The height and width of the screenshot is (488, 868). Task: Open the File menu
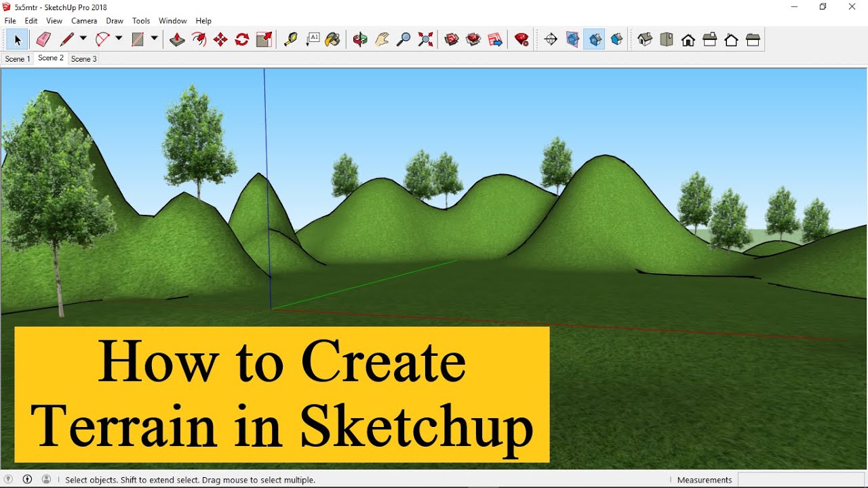10,21
